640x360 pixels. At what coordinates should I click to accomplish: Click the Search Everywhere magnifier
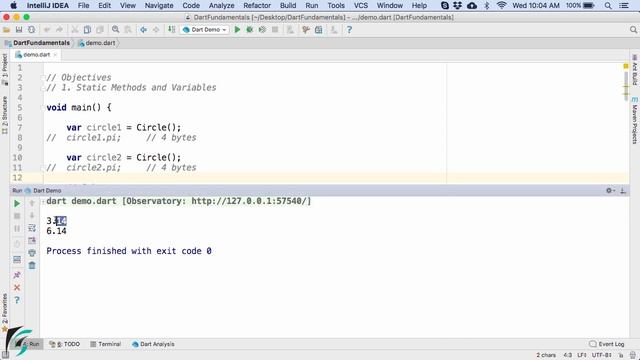coord(633,30)
